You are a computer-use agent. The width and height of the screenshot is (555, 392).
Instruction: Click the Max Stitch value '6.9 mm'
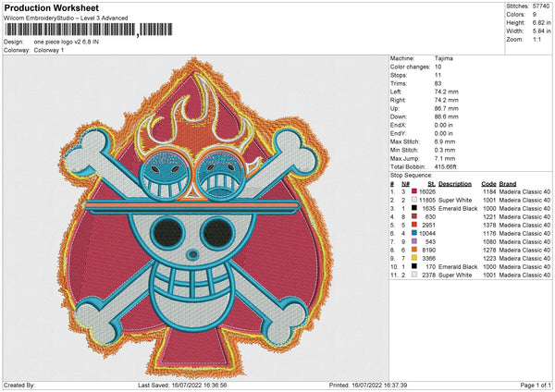445,141
